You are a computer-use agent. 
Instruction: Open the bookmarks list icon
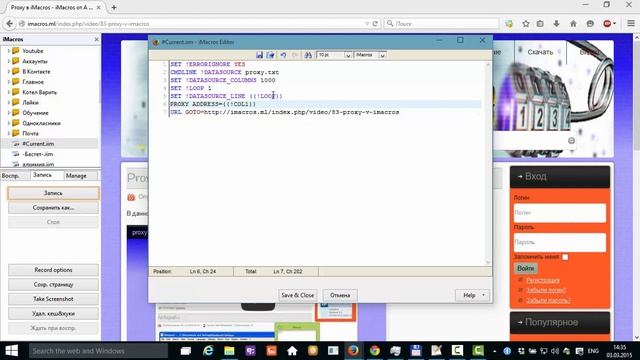click(540, 24)
